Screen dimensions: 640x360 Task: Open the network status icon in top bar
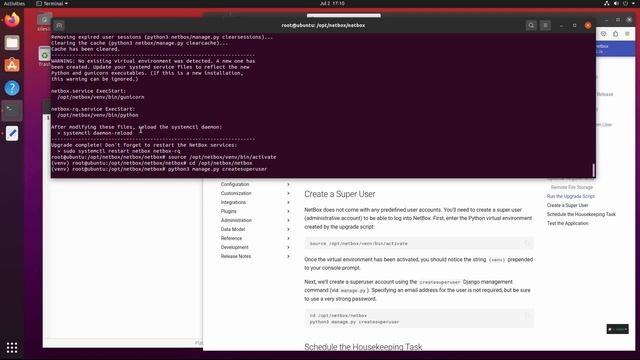click(607, 3)
